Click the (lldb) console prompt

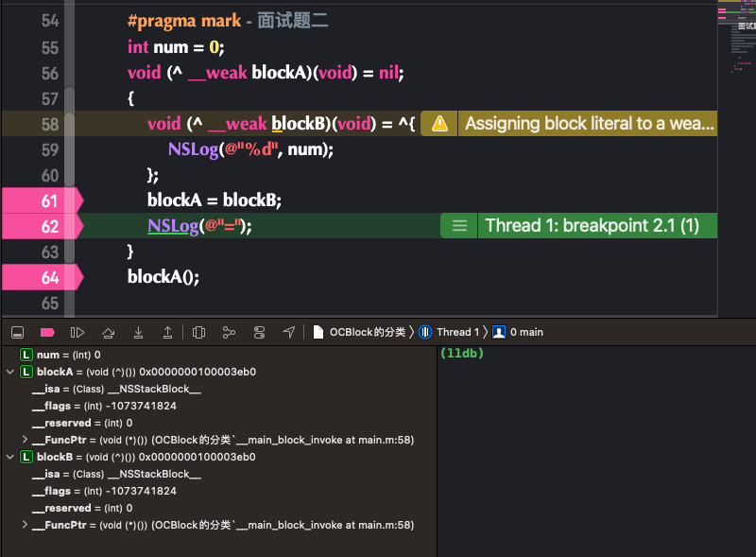[461, 354]
